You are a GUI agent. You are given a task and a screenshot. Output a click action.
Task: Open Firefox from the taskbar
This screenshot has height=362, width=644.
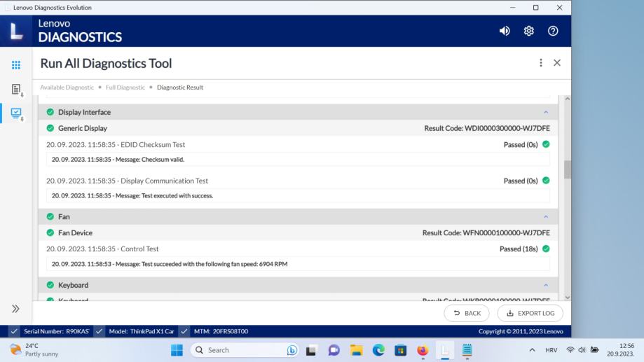click(x=422, y=350)
